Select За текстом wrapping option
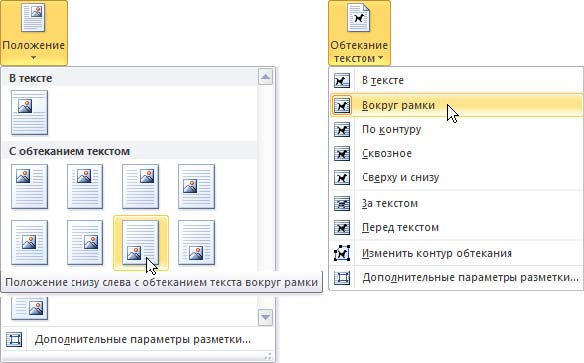 (456, 204)
